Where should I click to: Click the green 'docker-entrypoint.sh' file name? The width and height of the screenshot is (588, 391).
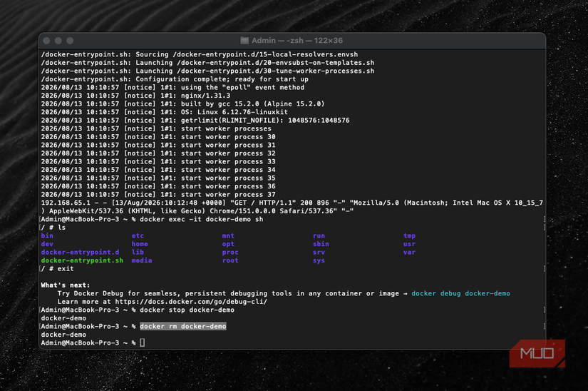(x=82, y=260)
